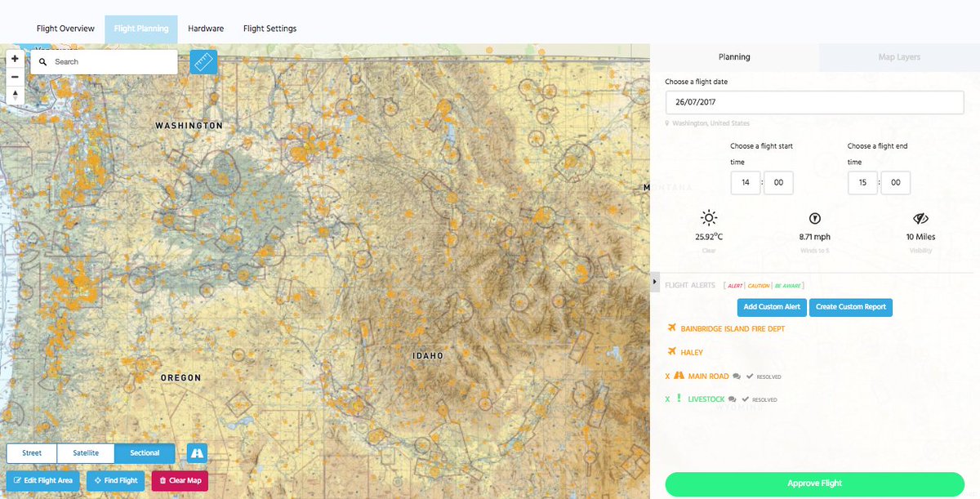Click Clear Map button
Viewport: 980px width, 499px height.
pyautogui.click(x=180, y=481)
